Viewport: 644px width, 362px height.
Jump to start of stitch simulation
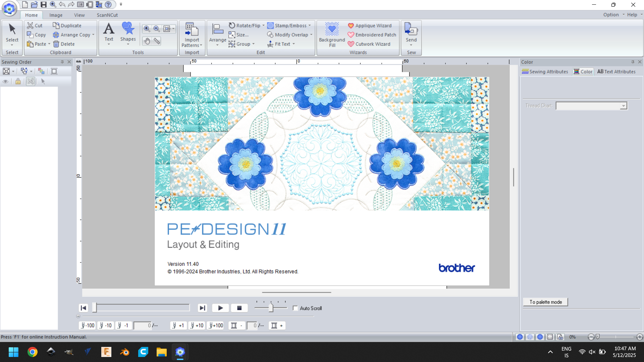[x=84, y=308]
